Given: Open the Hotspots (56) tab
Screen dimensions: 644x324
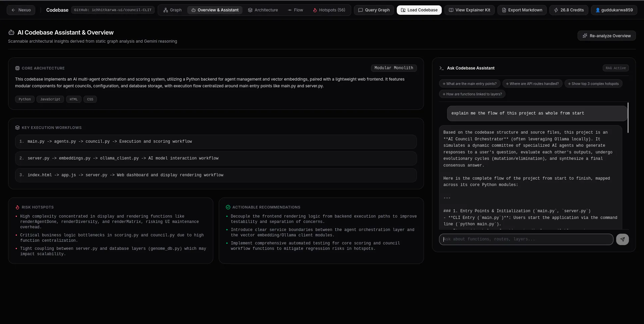Looking at the screenshot, I should (329, 10).
